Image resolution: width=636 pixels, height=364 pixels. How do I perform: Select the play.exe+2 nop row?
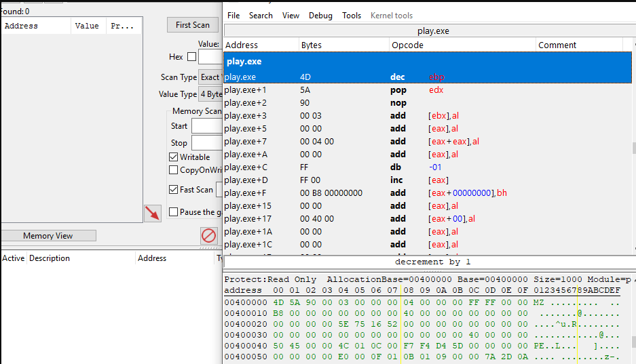click(428, 103)
